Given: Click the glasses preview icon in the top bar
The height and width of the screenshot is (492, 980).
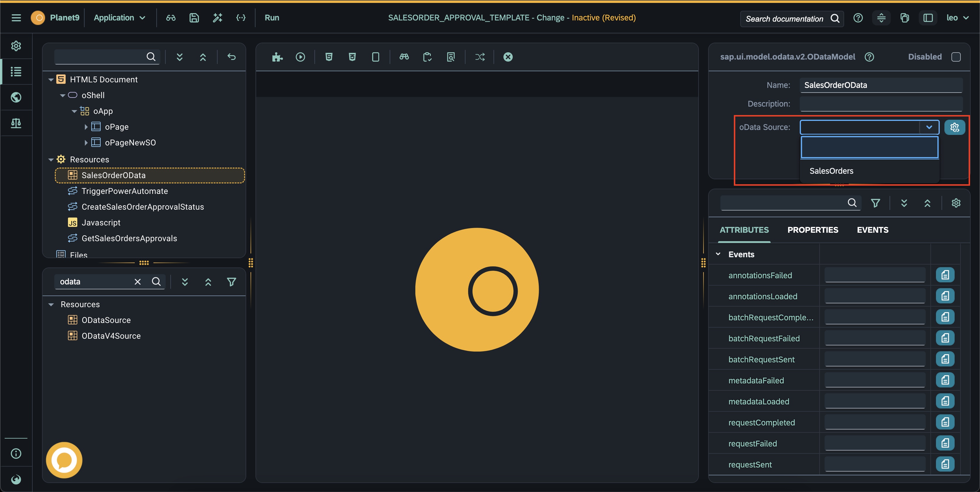Looking at the screenshot, I should (171, 18).
